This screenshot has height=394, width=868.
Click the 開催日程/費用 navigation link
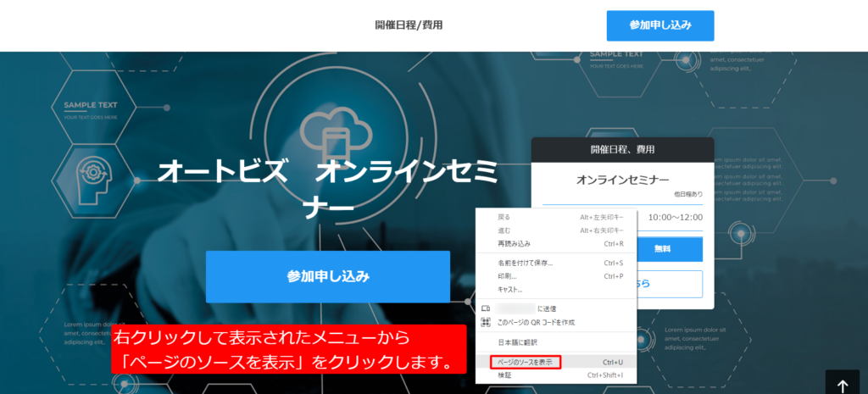click(x=409, y=25)
